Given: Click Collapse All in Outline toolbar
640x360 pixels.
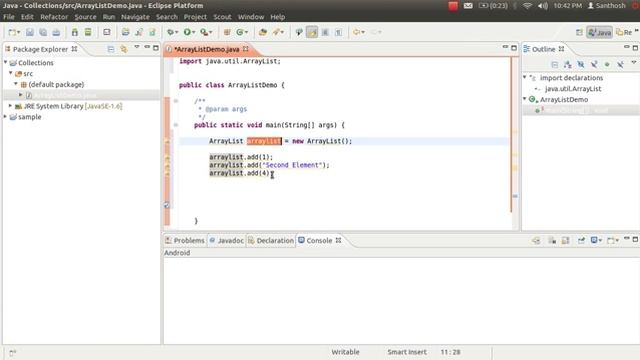Looking at the screenshot, I should [x=554, y=64].
